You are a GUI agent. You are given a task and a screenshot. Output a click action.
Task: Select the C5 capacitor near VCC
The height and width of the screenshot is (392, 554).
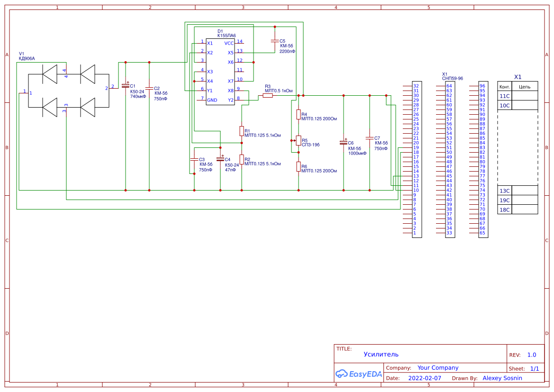tap(274, 41)
